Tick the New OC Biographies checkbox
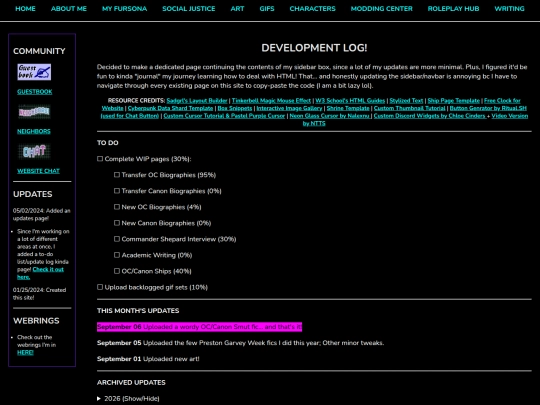 [117, 207]
